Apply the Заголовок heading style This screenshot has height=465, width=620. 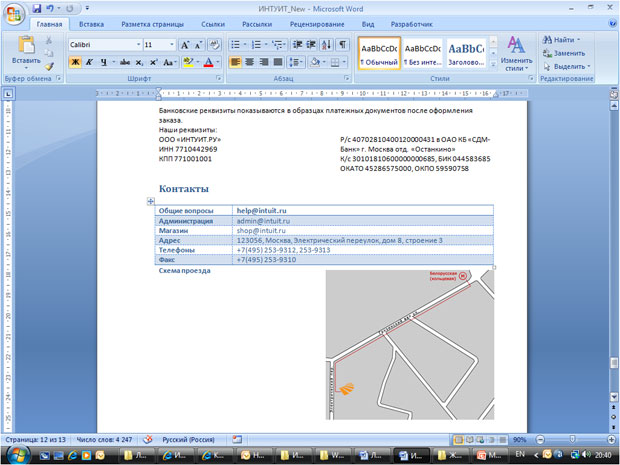coord(466,54)
